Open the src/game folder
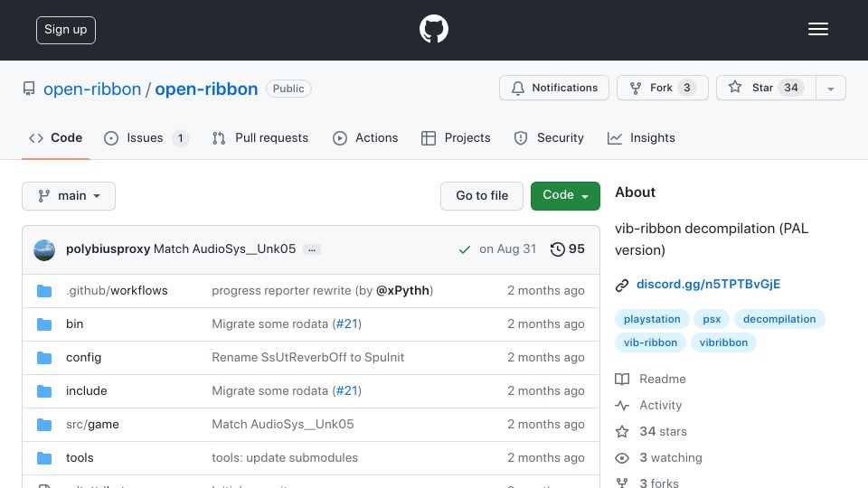868x488 pixels. pos(92,425)
